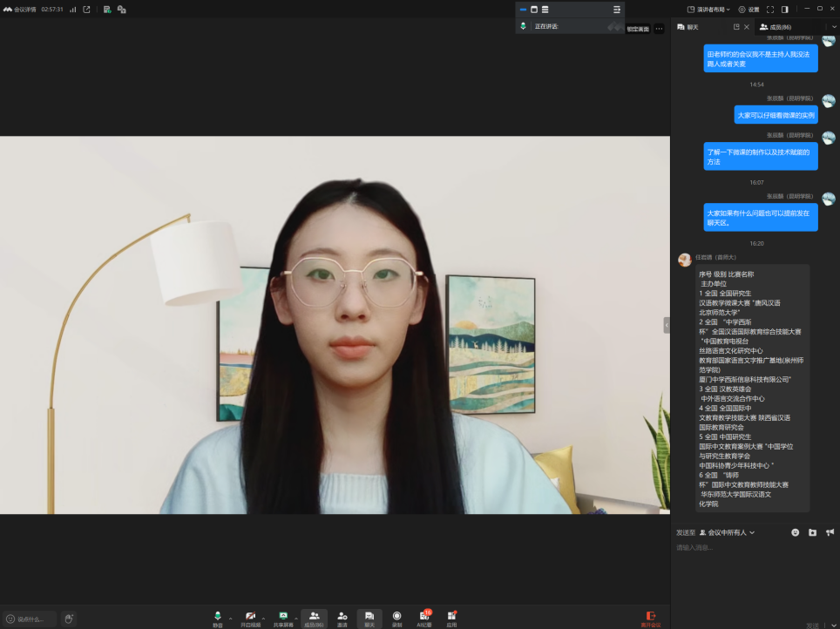Open the emoji picker in chat
840x629 pixels.
[x=795, y=532]
